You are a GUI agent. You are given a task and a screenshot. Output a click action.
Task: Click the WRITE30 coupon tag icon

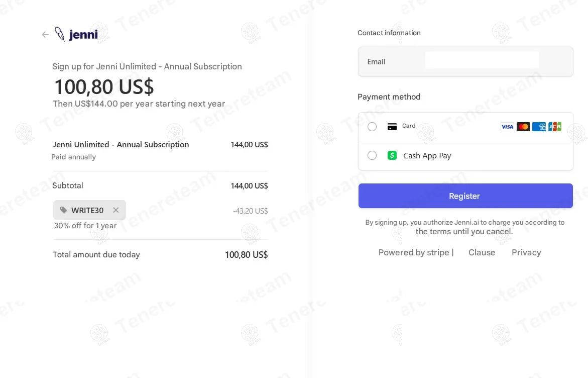click(63, 210)
